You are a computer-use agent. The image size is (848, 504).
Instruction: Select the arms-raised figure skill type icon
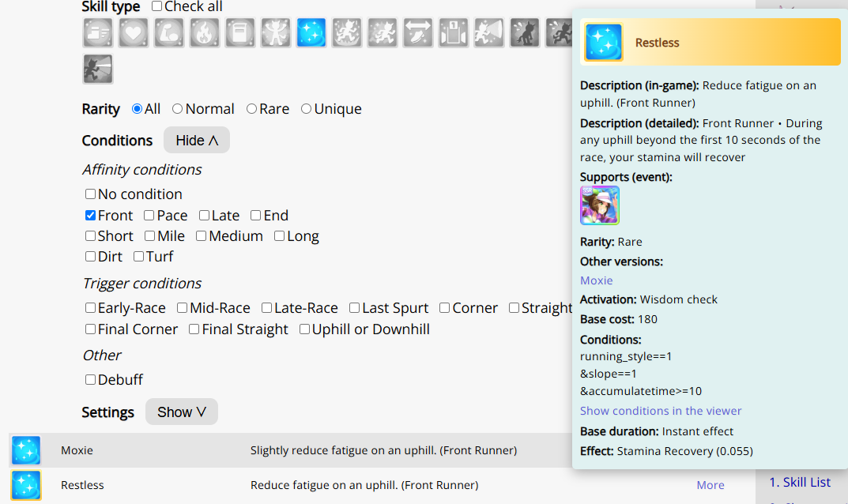point(276,33)
